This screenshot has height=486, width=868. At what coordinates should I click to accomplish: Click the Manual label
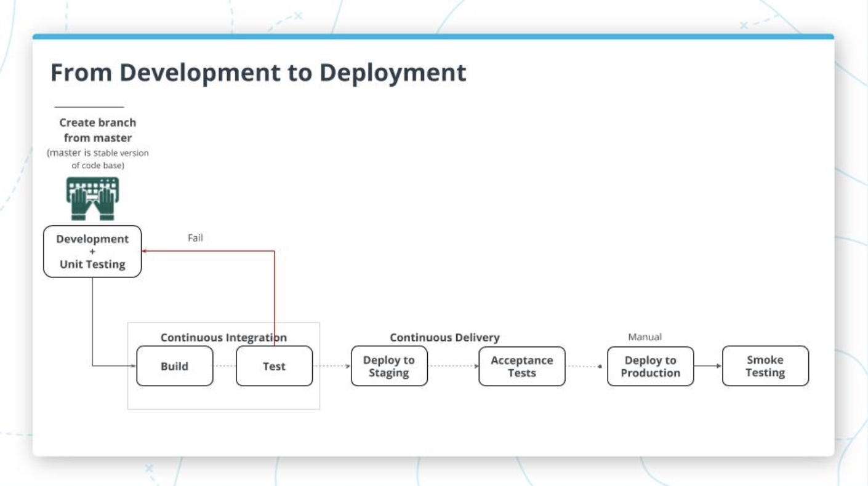645,337
